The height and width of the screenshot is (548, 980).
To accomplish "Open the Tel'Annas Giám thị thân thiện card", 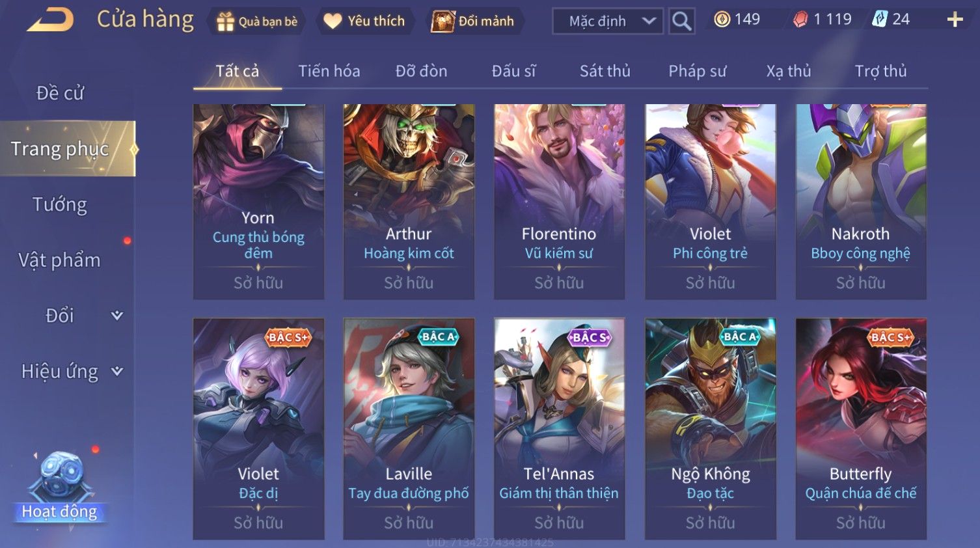I will click(x=559, y=429).
